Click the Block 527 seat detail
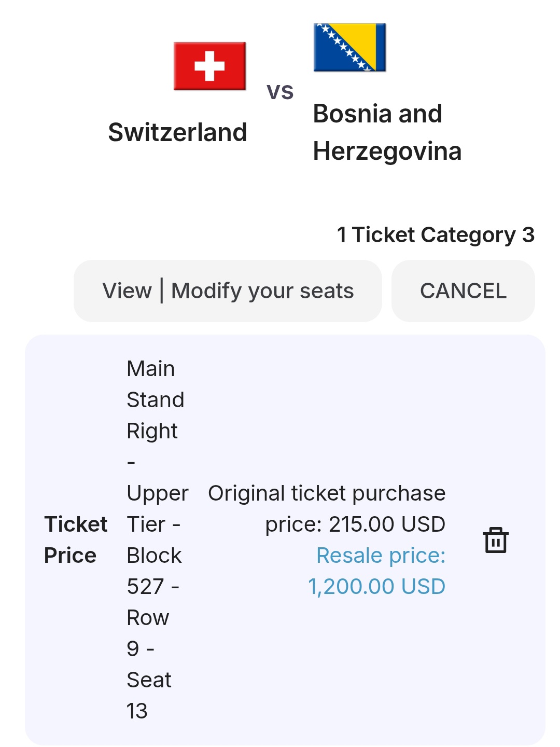560x747 pixels. [154, 571]
